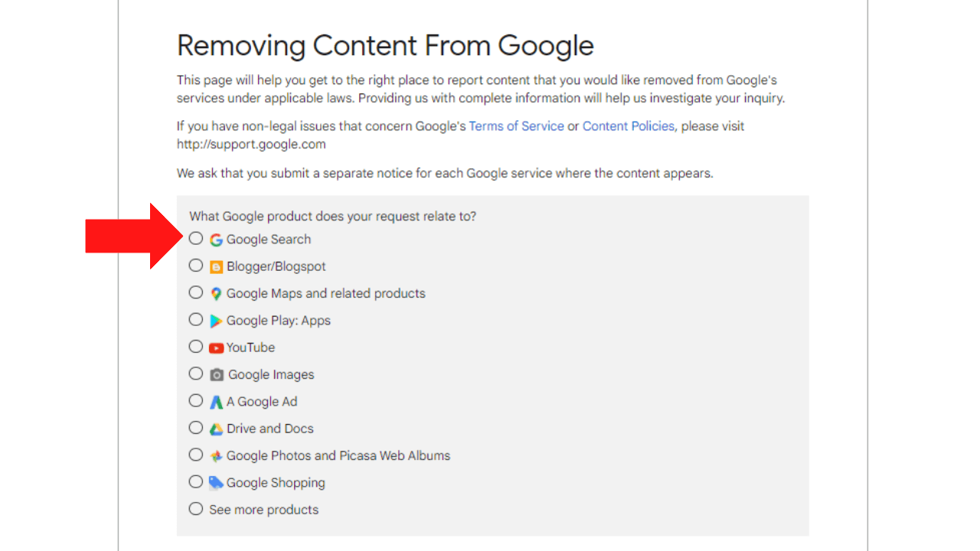Click the Google Search G logo icon
The image size is (980, 551).
216,240
